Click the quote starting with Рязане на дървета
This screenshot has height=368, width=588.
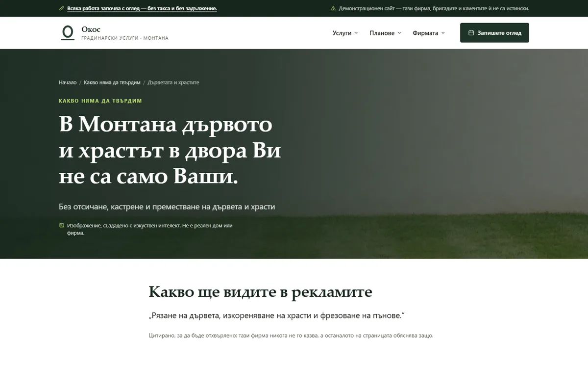277,315
